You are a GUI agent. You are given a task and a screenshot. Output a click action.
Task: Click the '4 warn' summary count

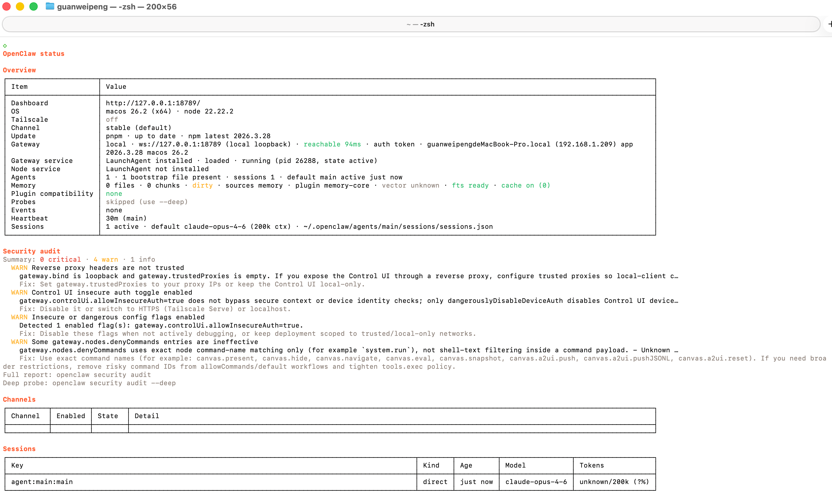pos(106,259)
